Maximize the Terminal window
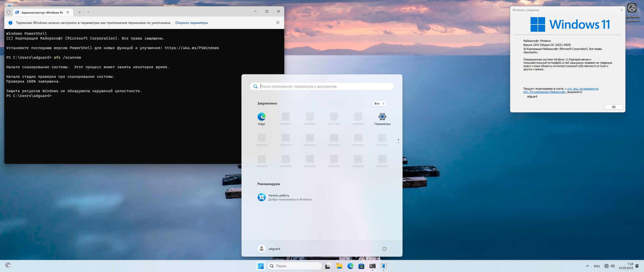Viewport: 644px width, 272px height. [x=267, y=11]
